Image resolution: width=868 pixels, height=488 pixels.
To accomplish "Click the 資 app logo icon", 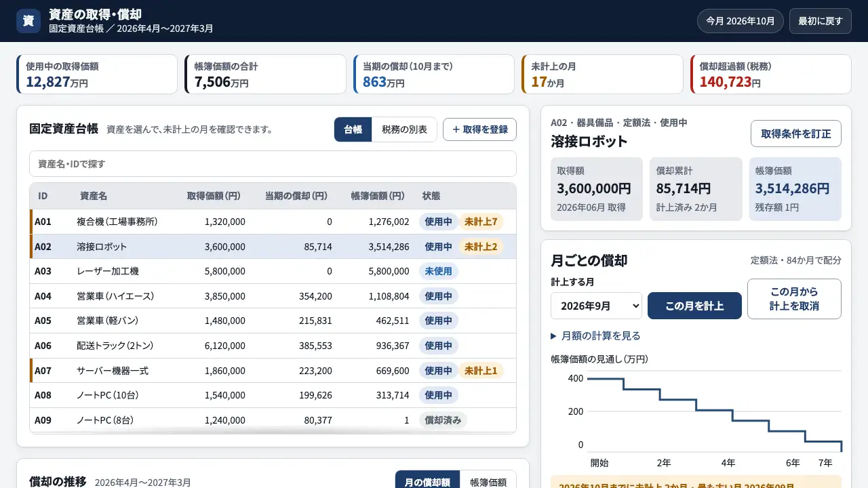I will click(28, 21).
